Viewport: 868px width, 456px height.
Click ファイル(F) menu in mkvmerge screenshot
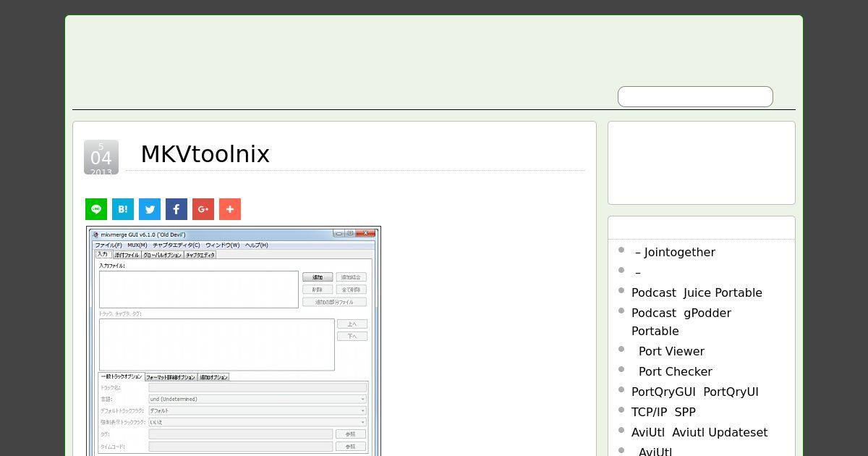(x=109, y=245)
